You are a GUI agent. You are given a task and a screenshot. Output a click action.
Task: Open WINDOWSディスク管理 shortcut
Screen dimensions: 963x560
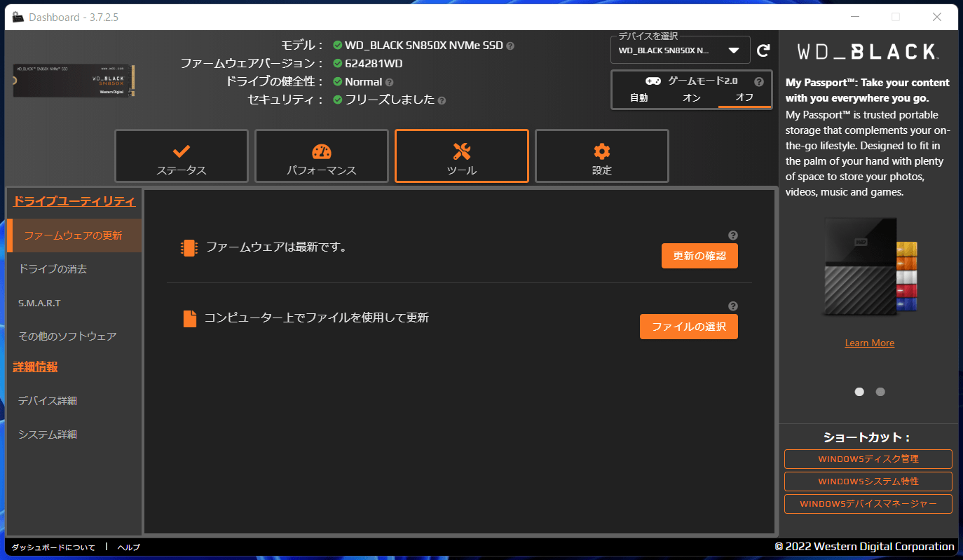point(868,459)
